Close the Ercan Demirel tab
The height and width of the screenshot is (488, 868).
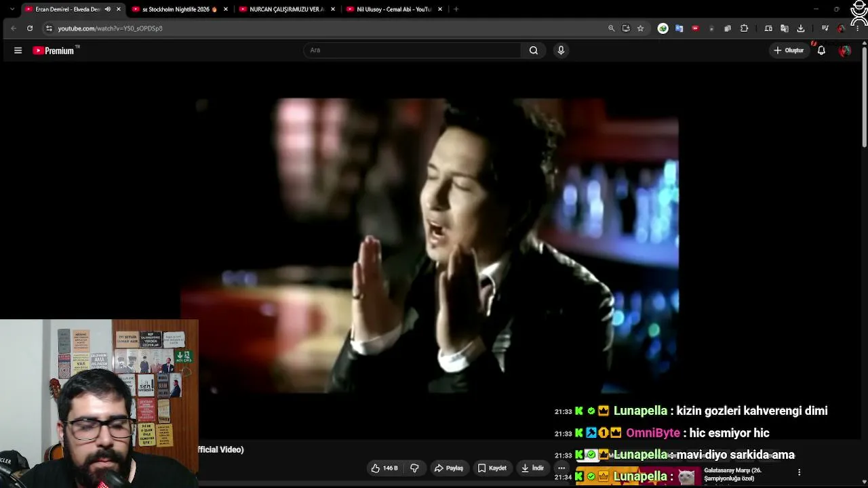click(119, 9)
